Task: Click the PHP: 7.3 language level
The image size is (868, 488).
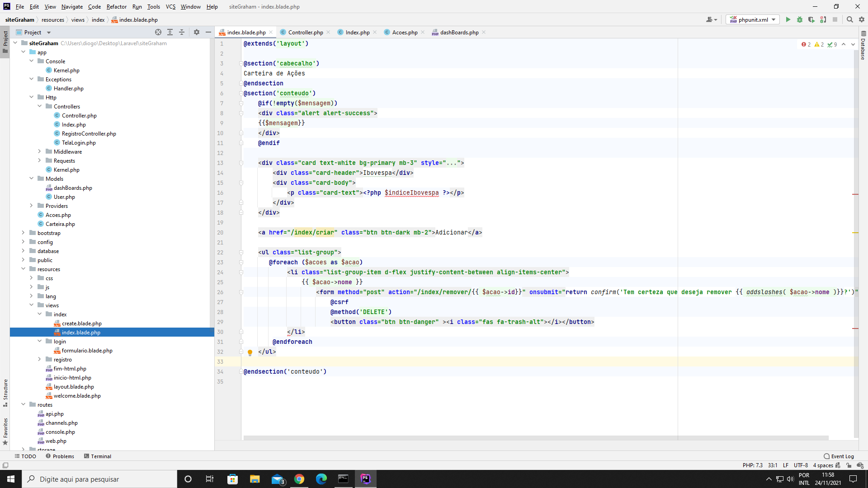Action: point(752,465)
